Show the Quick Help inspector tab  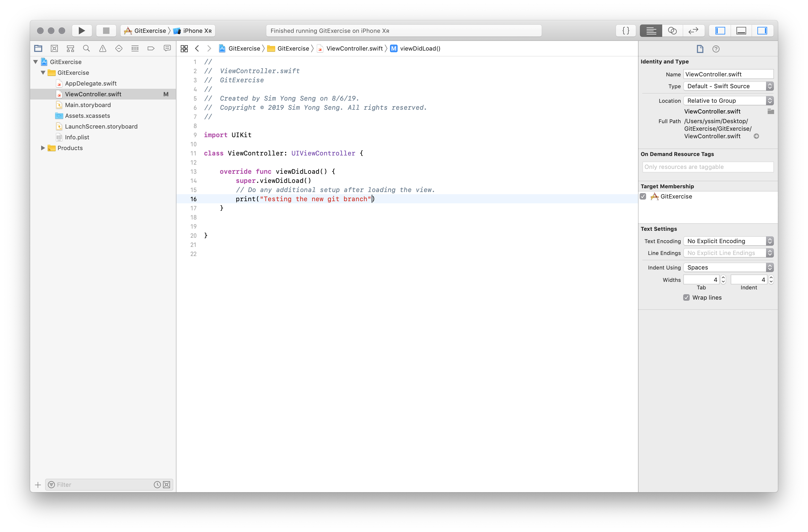point(716,49)
